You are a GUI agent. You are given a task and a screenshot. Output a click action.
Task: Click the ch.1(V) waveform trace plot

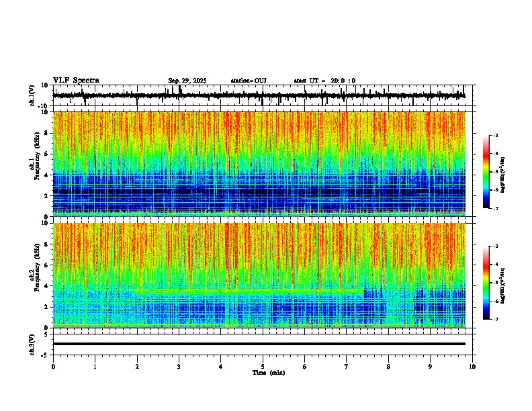coord(259,95)
